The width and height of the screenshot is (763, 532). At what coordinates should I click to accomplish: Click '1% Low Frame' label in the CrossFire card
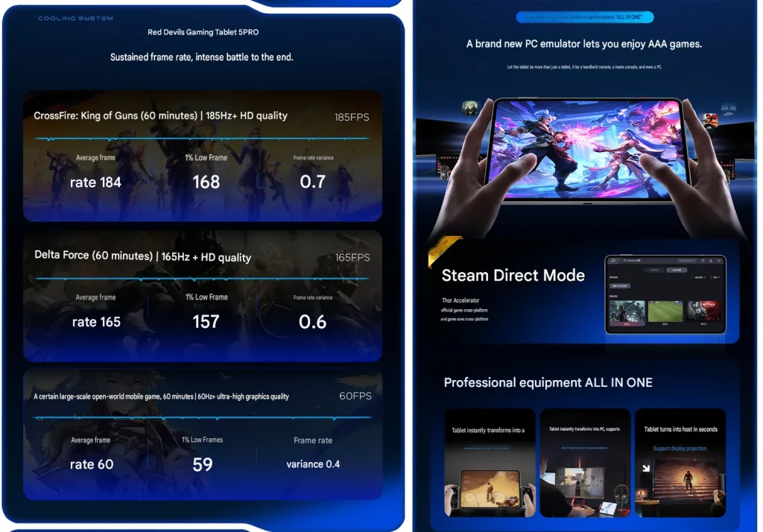tap(206, 158)
